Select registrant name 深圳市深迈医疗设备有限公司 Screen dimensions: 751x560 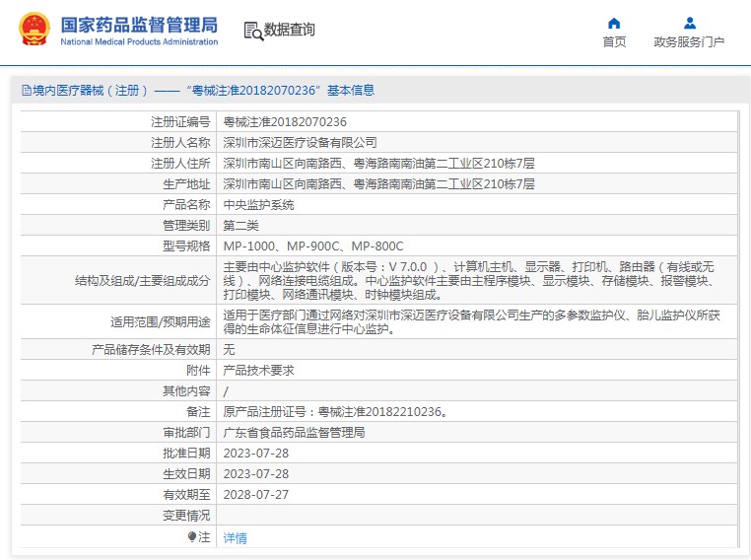(x=300, y=143)
